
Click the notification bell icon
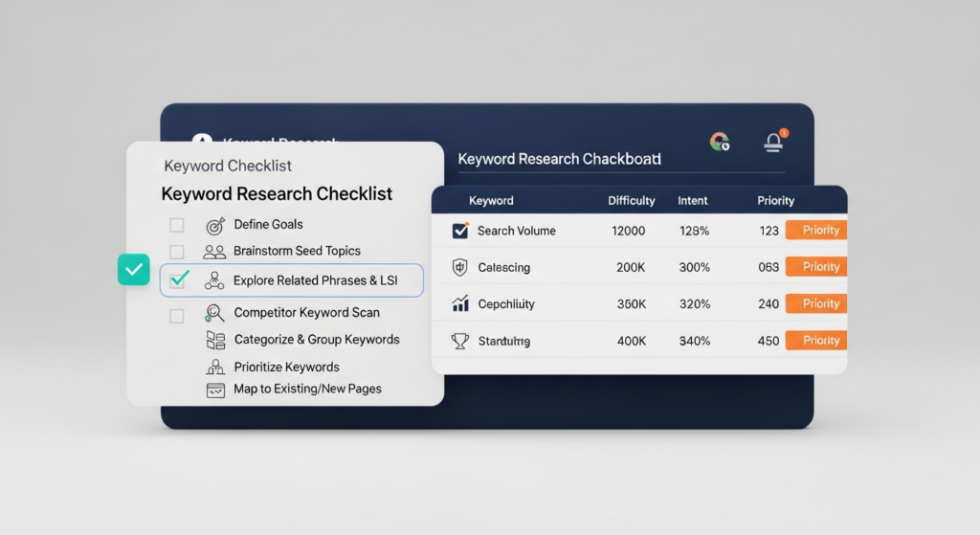pyautogui.click(x=773, y=142)
